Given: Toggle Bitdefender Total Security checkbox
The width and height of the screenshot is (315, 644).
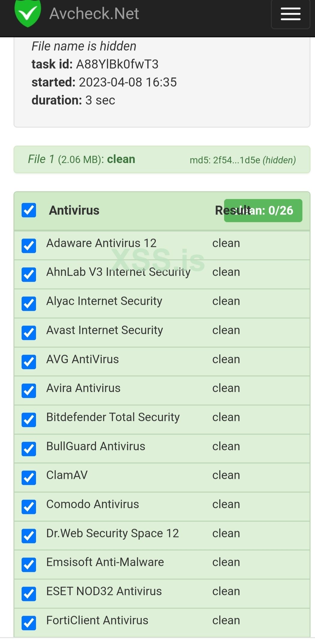Looking at the screenshot, I should click(29, 420).
